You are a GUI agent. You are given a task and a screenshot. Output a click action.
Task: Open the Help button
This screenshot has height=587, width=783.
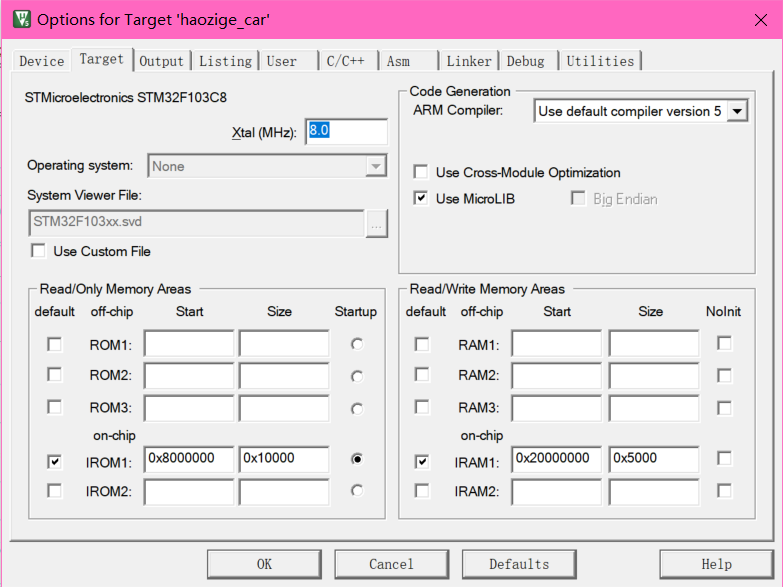717,564
